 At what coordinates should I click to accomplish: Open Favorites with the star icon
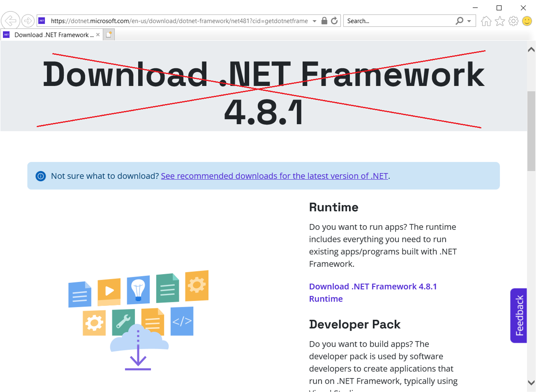tap(500, 21)
